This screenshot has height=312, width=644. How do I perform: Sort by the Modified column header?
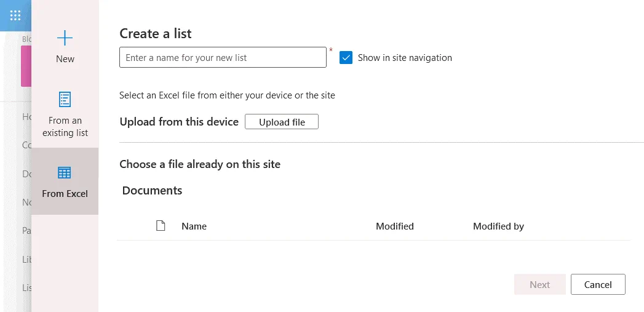click(x=394, y=226)
